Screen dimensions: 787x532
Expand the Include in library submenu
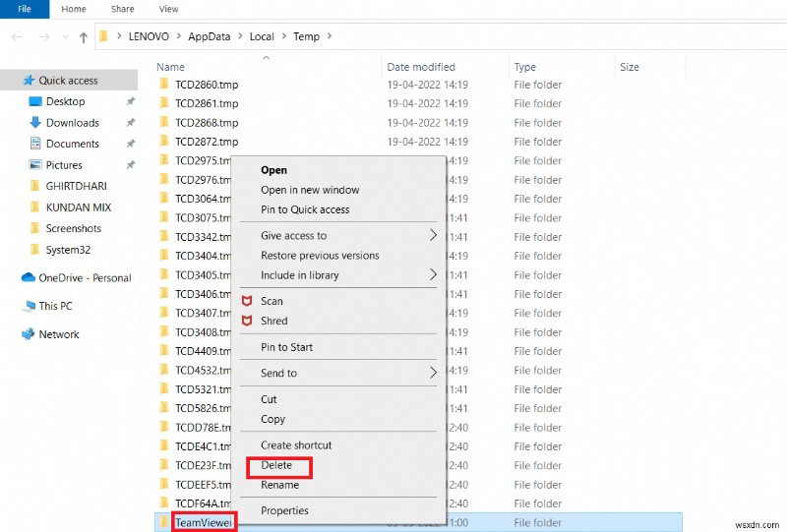tap(338, 275)
